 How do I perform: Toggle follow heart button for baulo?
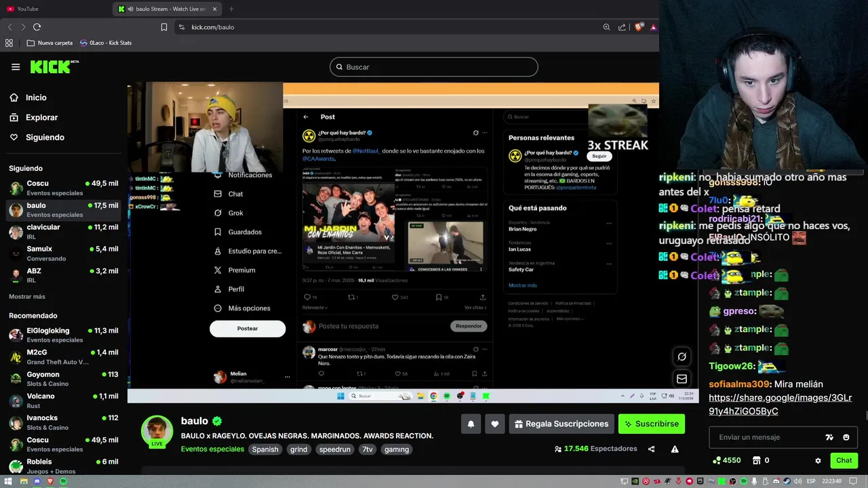(495, 424)
